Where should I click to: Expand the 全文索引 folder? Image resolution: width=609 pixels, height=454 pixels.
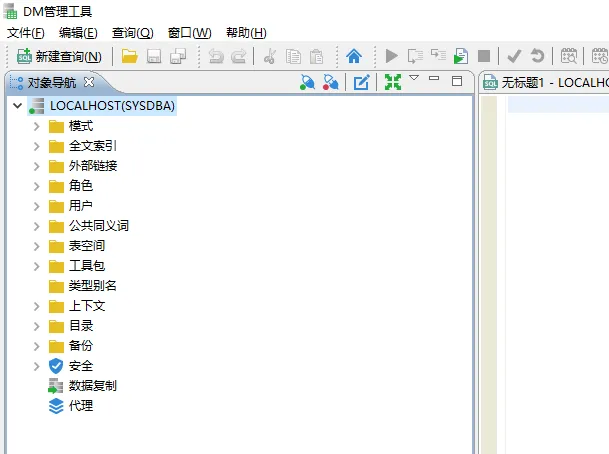point(37,146)
